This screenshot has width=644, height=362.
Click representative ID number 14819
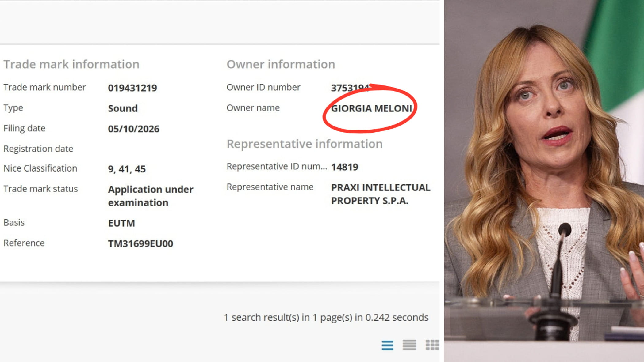click(344, 167)
